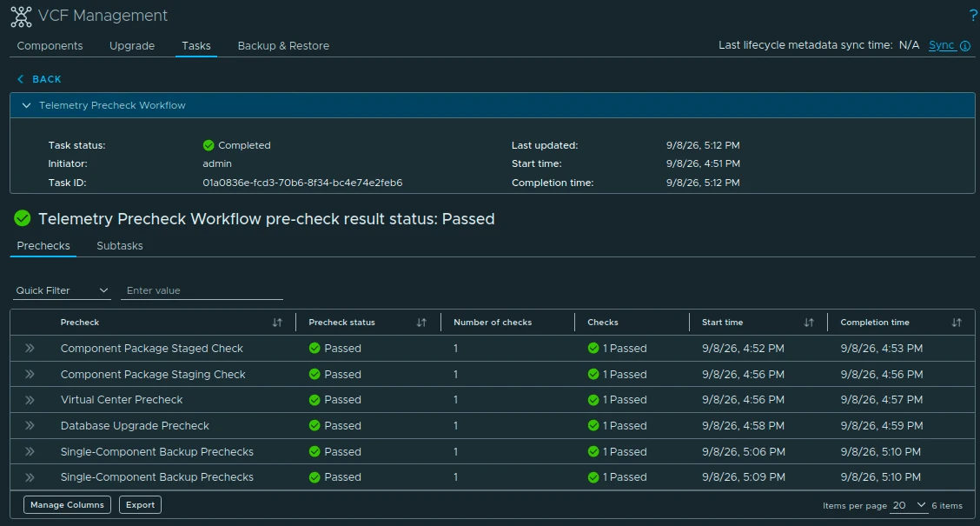Sort by Completion time column arrows
Image resolution: width=980 pixels, height=526 pixels.
957,323
